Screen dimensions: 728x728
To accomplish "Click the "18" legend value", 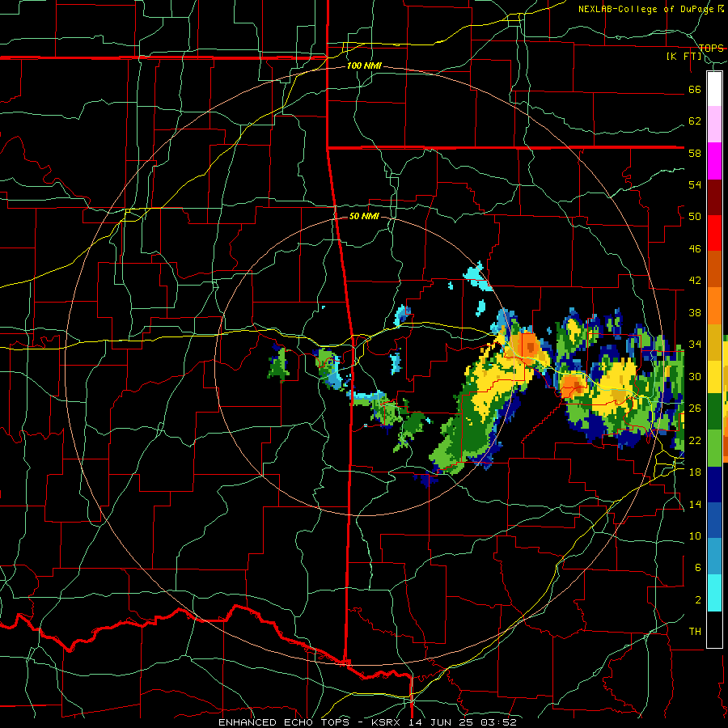I will point(695,472).
